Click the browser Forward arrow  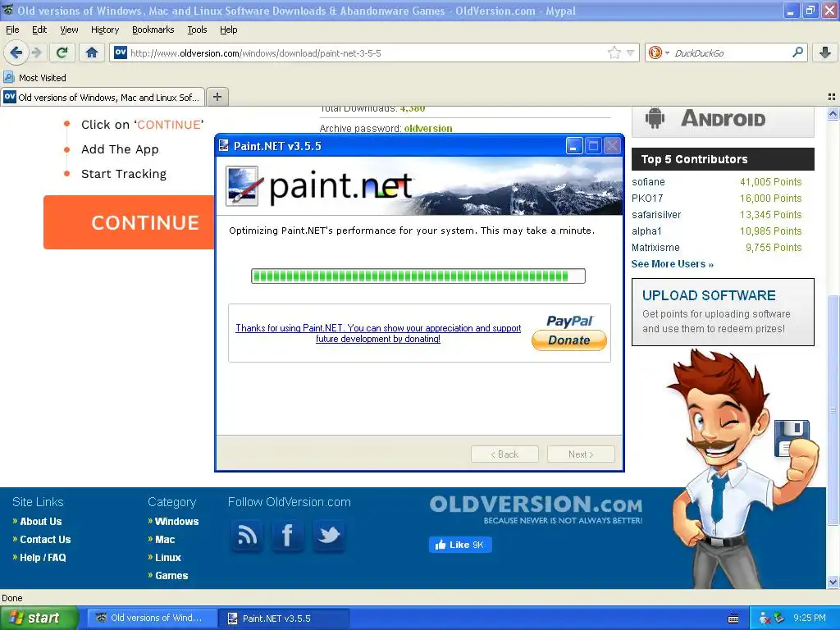pos(36,52)
